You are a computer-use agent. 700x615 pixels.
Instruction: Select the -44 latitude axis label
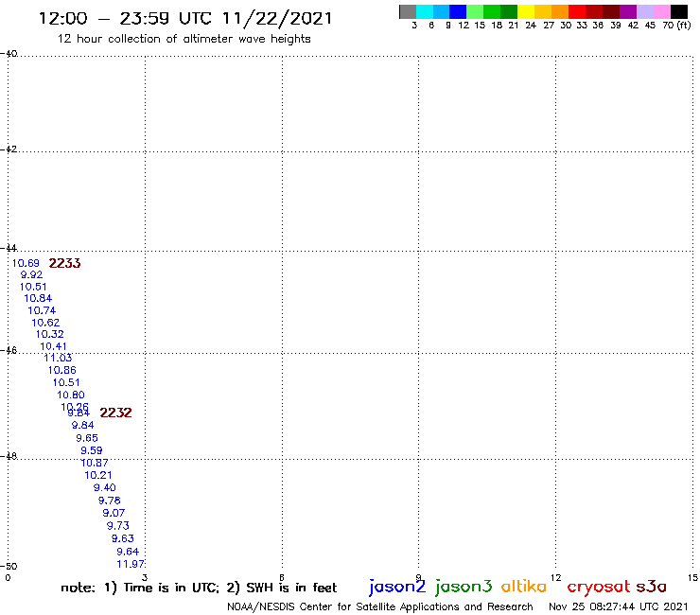[9, 248]
